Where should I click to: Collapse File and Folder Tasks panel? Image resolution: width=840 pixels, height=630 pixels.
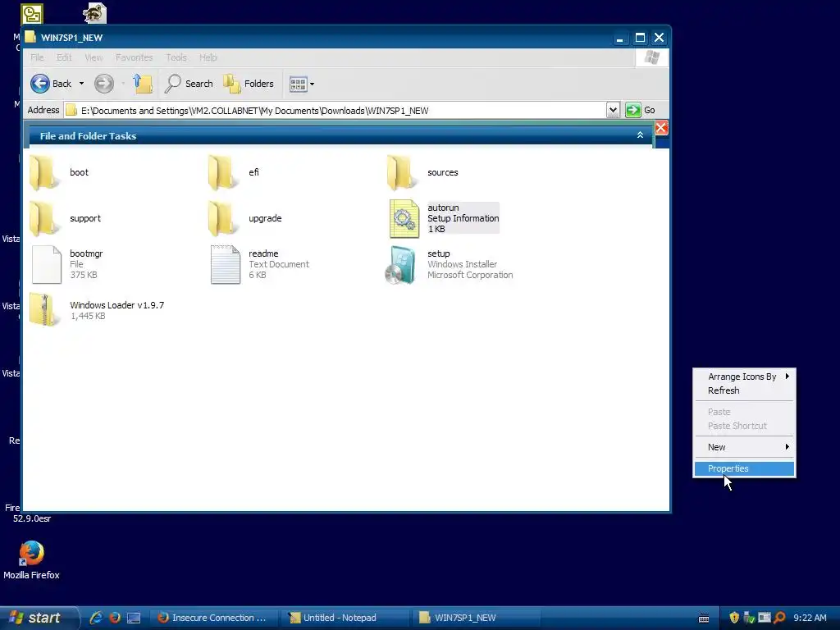[640, 135]
